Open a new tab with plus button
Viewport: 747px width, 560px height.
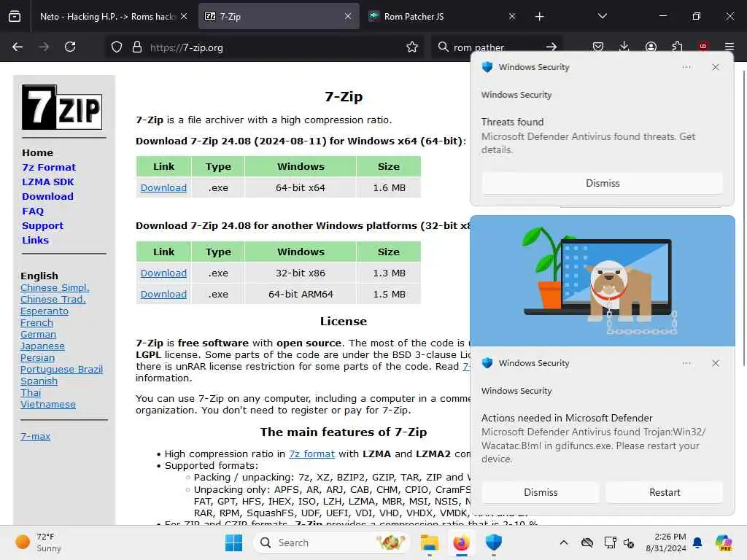(539, 17)
